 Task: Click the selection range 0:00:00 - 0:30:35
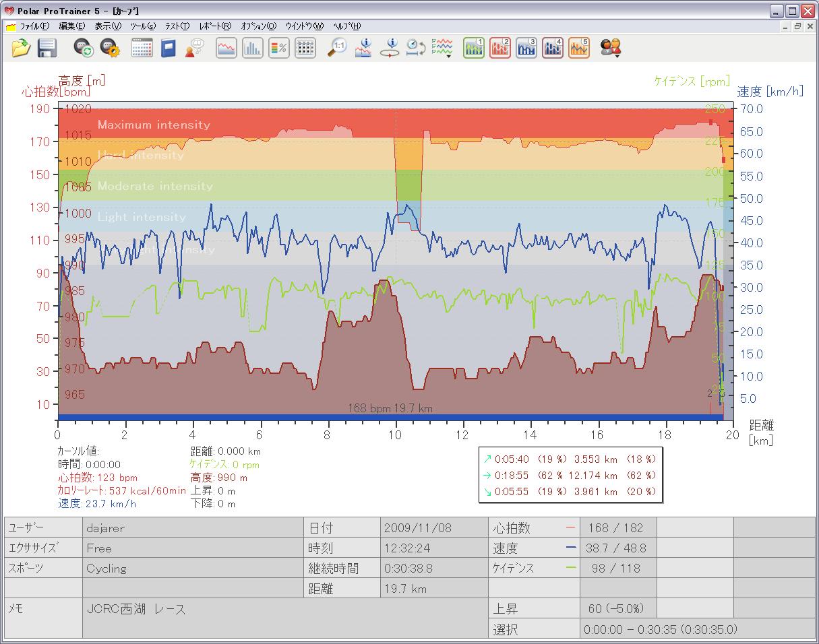(x=698, y=629)
